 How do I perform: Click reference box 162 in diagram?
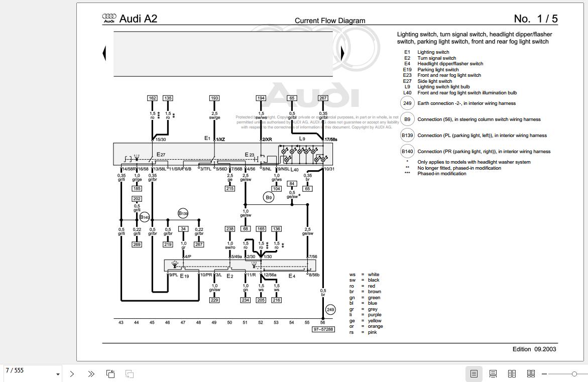click(x=152, y=98)
